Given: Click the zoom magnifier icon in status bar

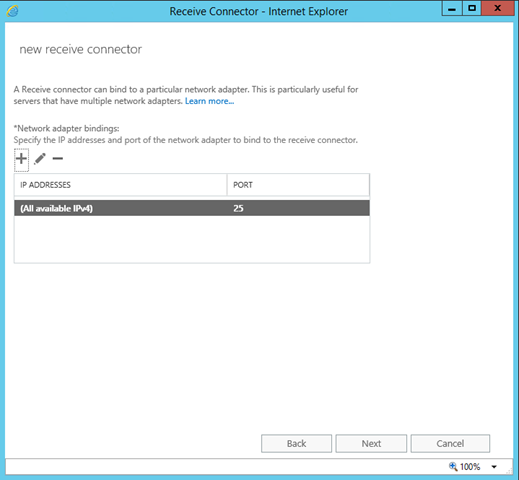Looking at the screenshot, I should 453,466.
